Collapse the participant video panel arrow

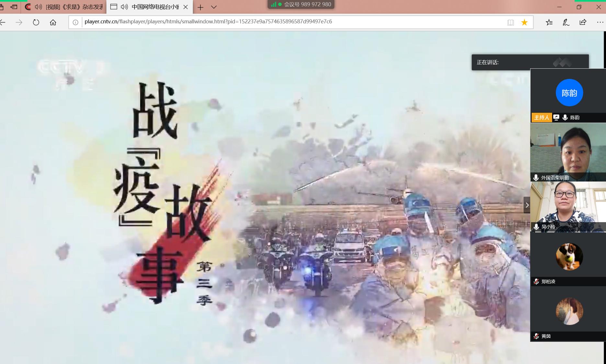point(527,205)
